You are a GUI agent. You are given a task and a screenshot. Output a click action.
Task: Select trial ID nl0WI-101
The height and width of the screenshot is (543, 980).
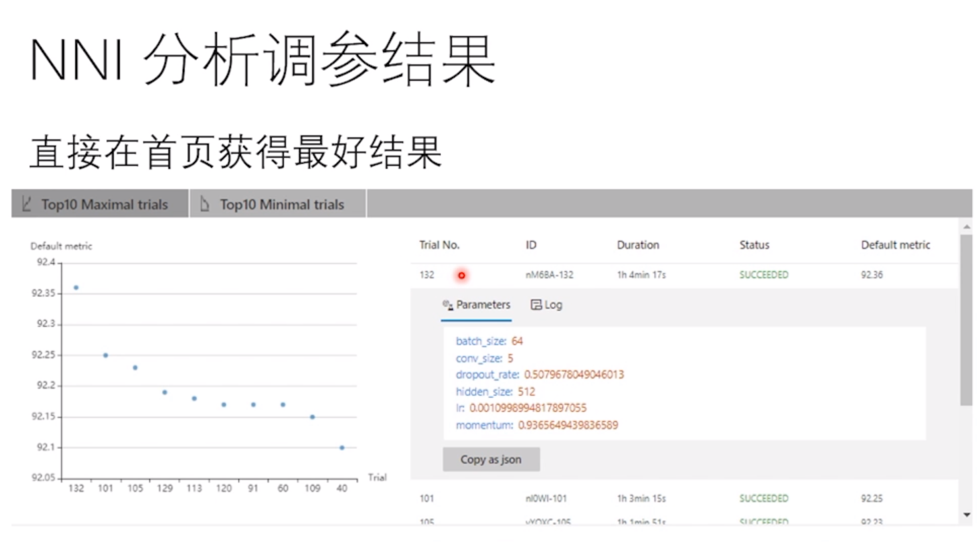[x=546, y=499]
